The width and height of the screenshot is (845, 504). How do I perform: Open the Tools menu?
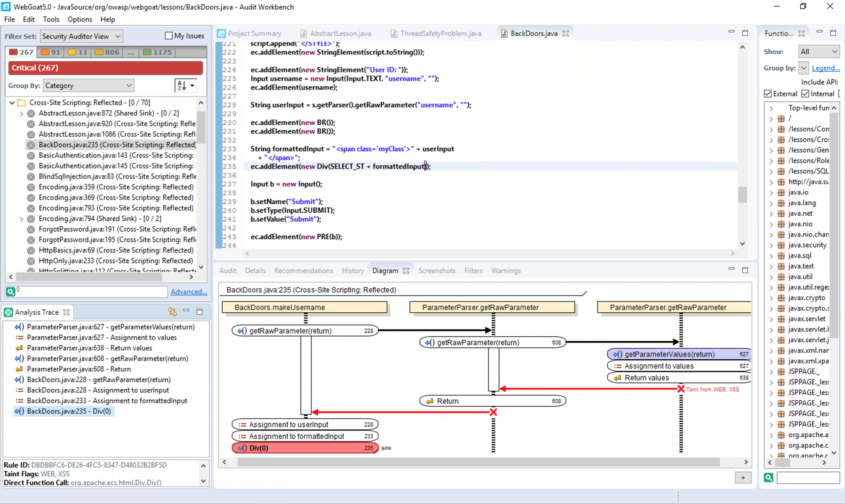click(x=51, y=19)
